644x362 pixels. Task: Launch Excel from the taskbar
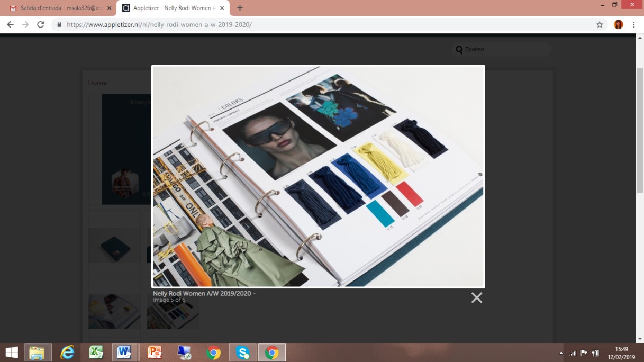pos(96,352)
